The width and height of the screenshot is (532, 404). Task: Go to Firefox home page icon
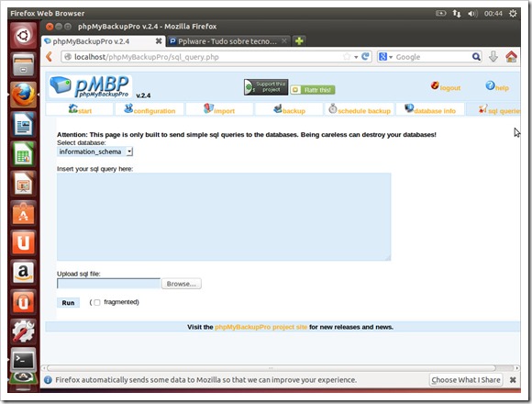pyautogui.click(x=511, y=57)
